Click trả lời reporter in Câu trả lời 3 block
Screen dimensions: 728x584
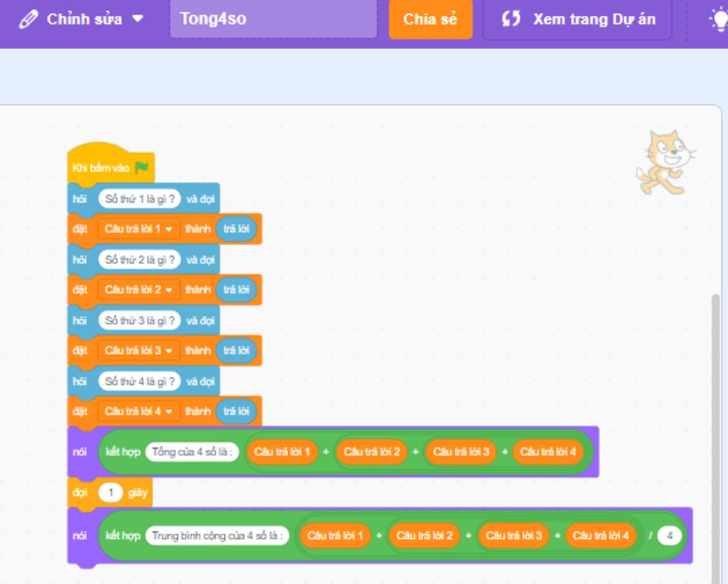(236, 350)
